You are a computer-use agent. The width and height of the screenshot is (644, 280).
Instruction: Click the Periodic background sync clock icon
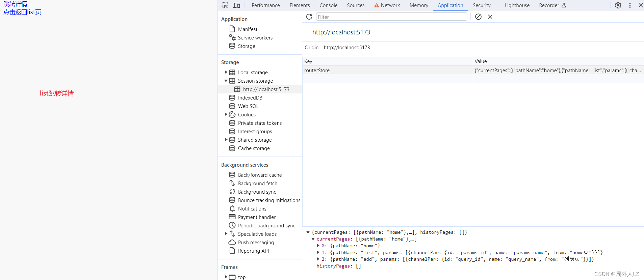pyautogui.click(x=232, y=225)
